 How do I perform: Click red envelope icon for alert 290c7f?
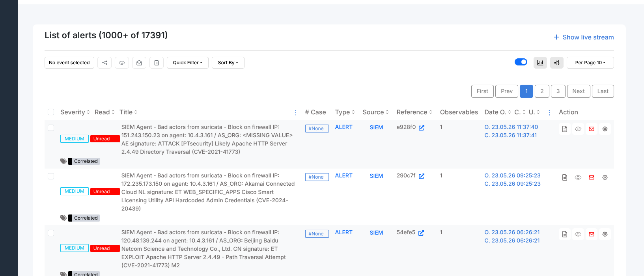[592, 177]
